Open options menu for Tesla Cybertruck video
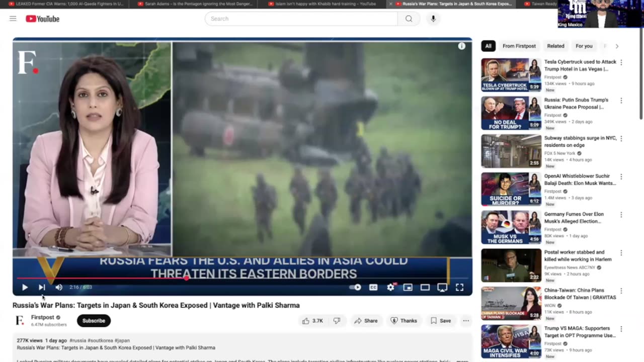Image resolution: width=644 pixels, height=362 pixels. coord(621,62)
